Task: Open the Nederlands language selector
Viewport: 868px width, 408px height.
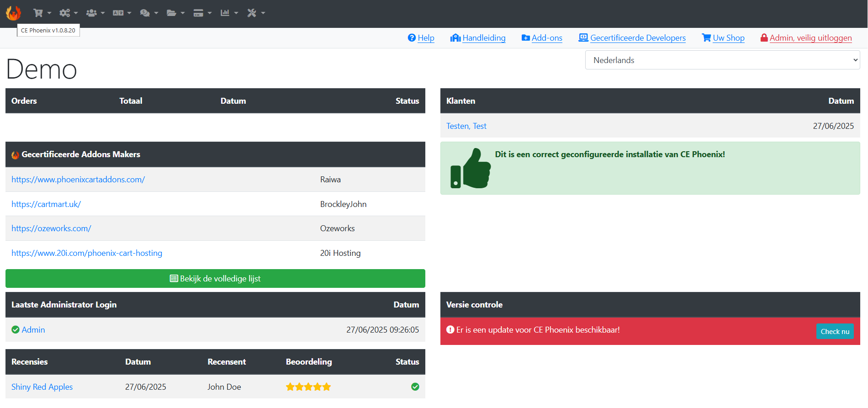Action: [x=722, y=60]
